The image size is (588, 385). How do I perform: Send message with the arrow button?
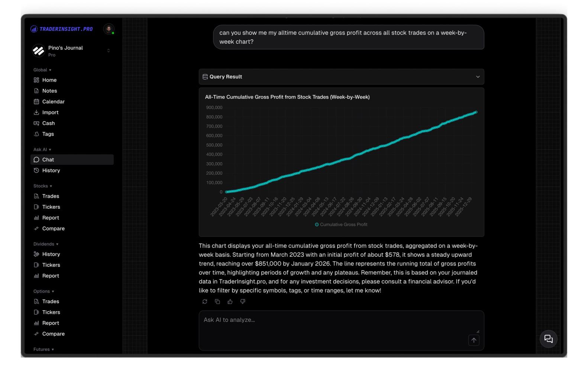tap(474, 340)
